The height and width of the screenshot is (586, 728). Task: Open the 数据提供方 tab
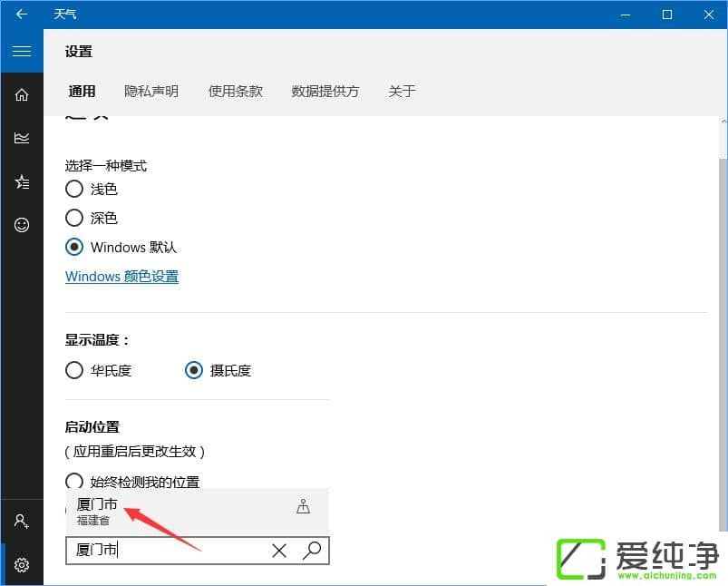coord(325,91)
